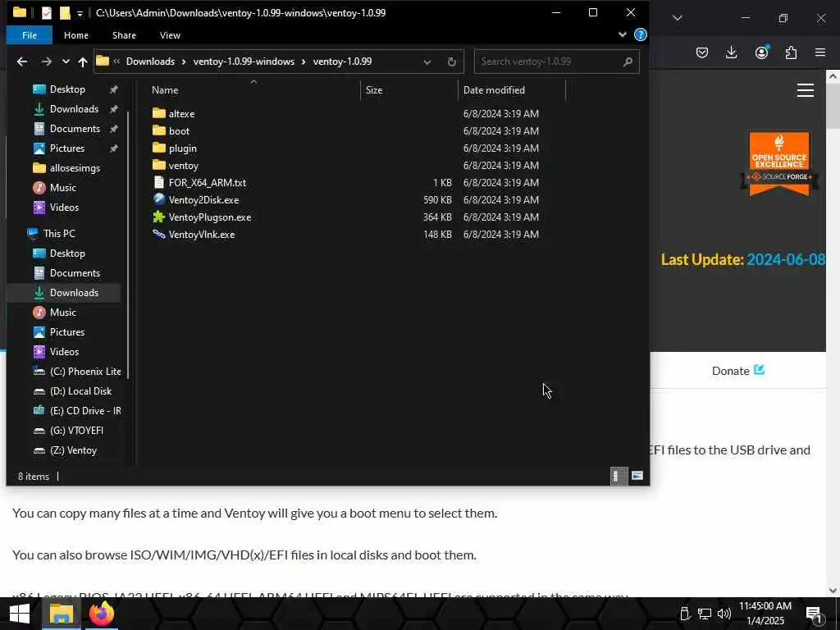Screen dimensions: 840x630
Task: Open Firefox list all tabs dropdown
Action: point(677,18)
